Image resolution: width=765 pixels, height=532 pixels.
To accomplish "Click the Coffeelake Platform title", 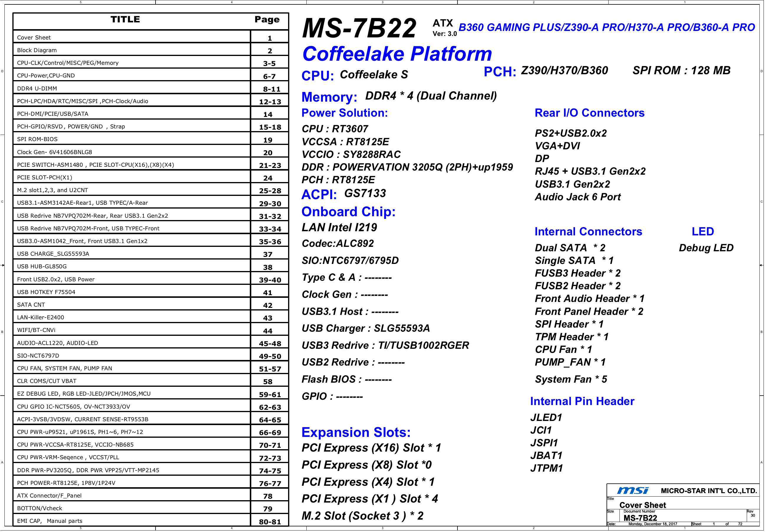I will click(x=397, y=54).
